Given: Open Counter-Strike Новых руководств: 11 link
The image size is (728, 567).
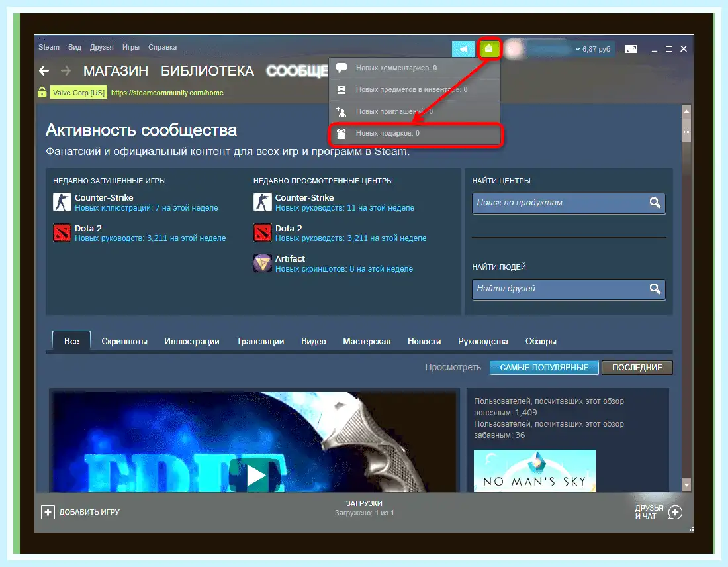Looking at the screenshot, I should point(345,208).
